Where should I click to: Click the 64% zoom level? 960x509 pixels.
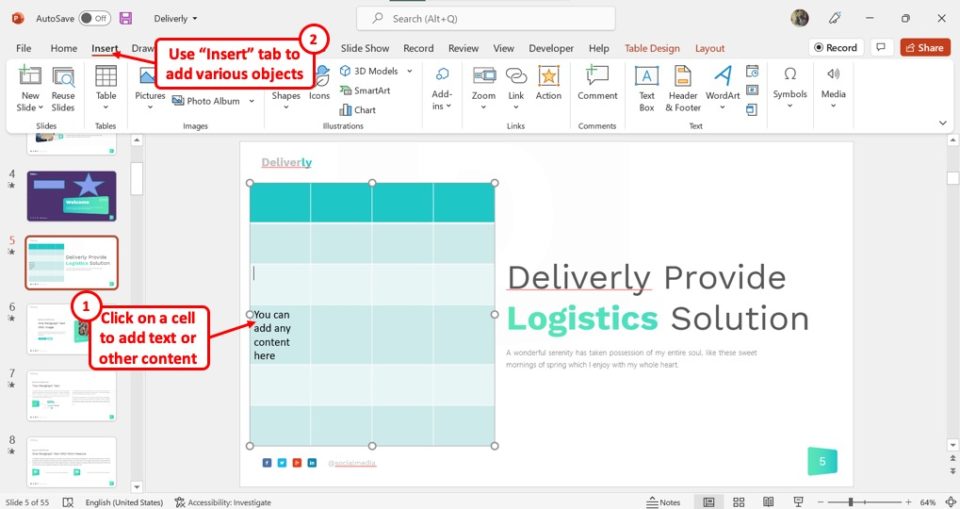pos(927,502)
